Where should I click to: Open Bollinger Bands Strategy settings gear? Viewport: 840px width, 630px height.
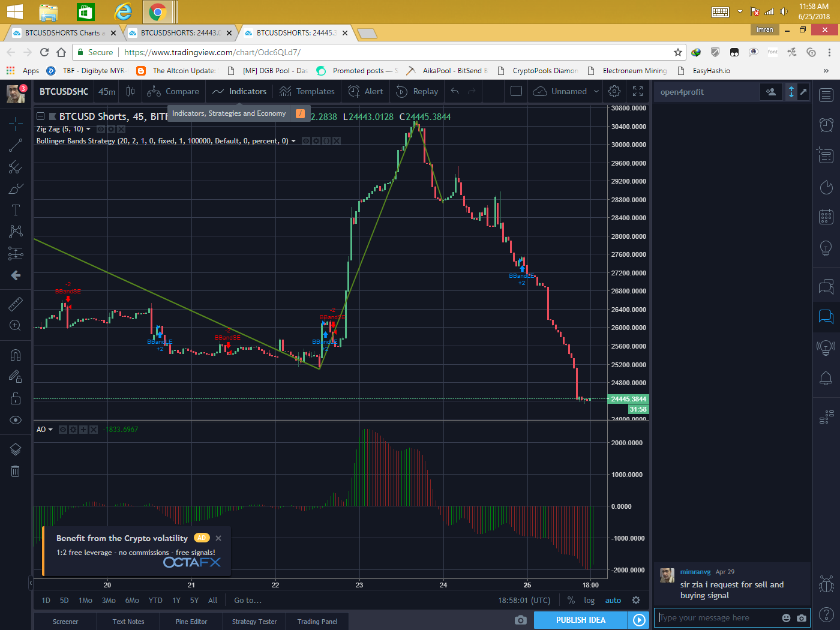click(x=316, y=141)
